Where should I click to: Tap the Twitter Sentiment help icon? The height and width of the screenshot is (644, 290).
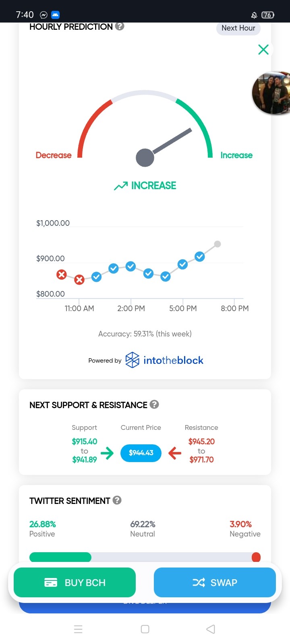117,500
